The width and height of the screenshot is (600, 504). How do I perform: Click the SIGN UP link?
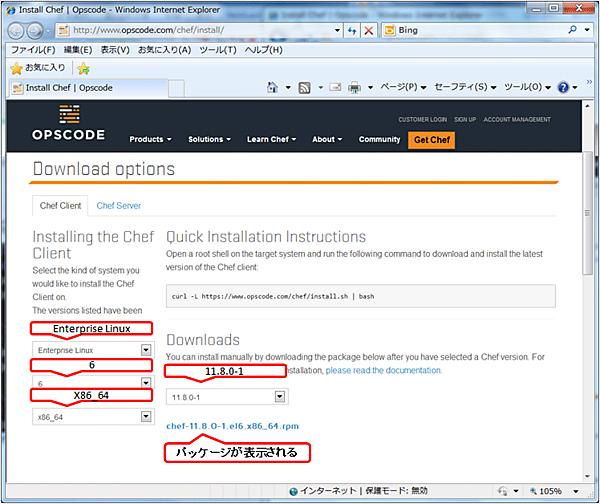pyautogui.click(x=465, y=119)
